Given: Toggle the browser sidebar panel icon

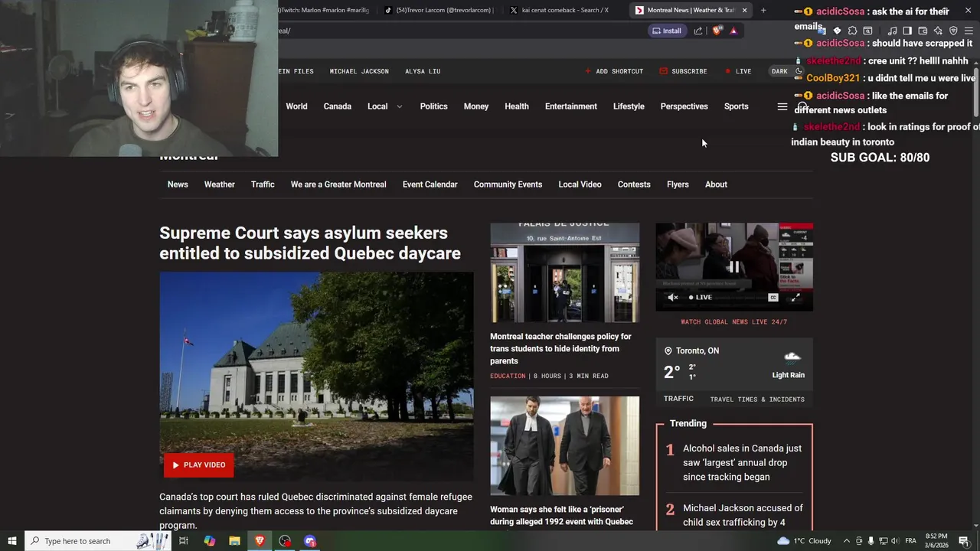Looking at the screenshot, I should click(x=907, y=31).
